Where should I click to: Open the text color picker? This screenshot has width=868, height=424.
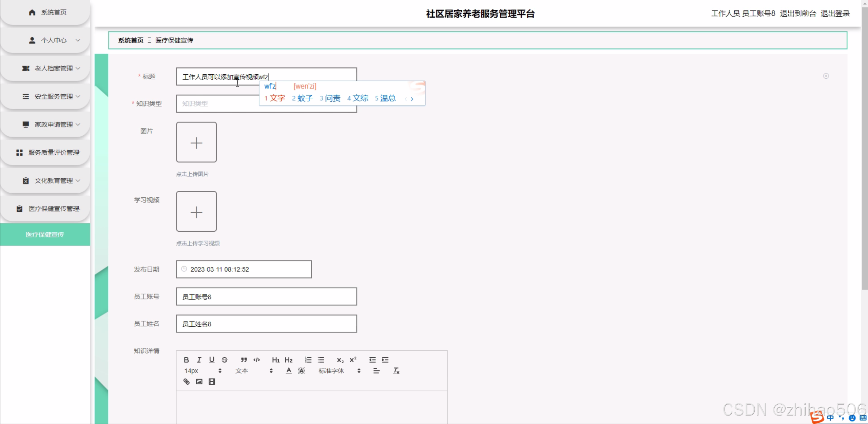[289, 371]
